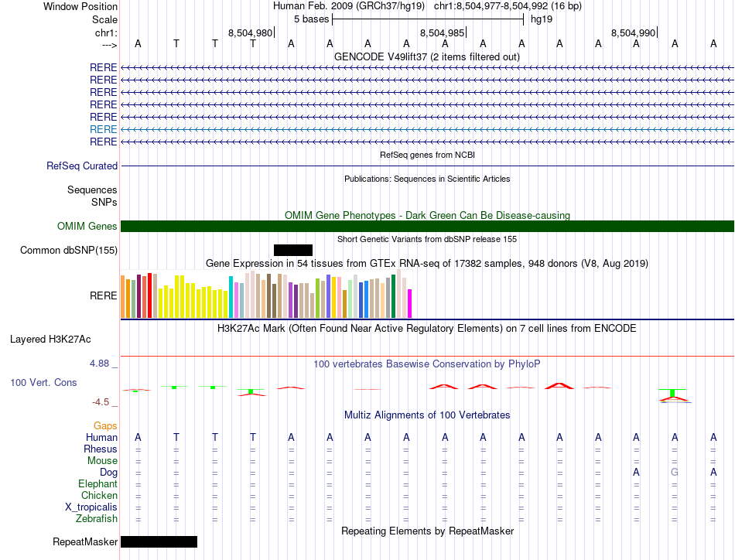Click the X_tropicalis species label

pos(91,507)
